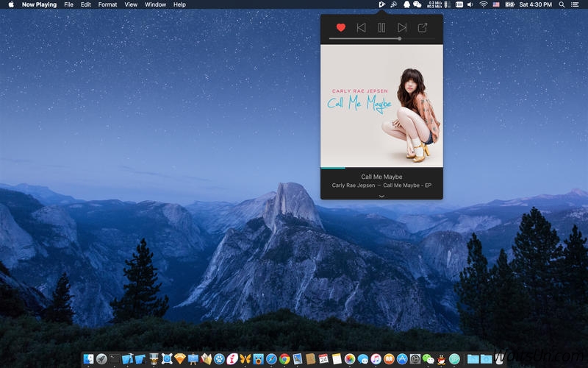Open Photos from the dock
588x368 pixels.
[350, 359]
